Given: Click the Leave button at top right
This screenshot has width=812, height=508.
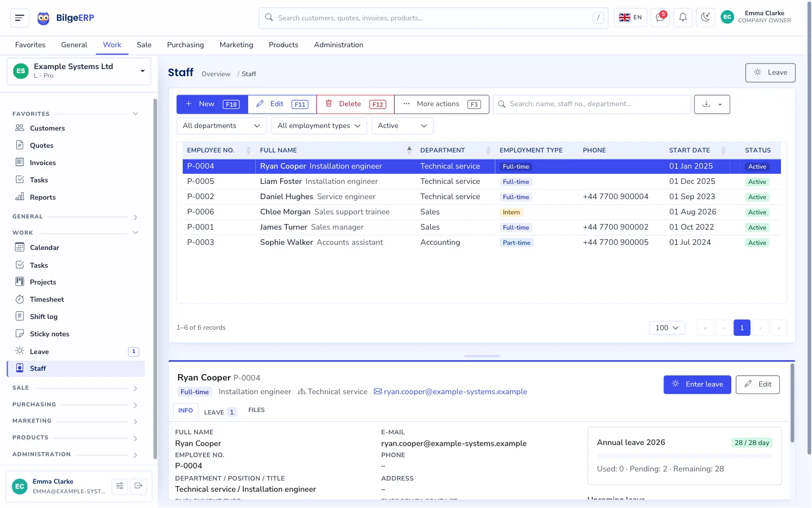Looking at the screenshot, I should coord(770,73).
